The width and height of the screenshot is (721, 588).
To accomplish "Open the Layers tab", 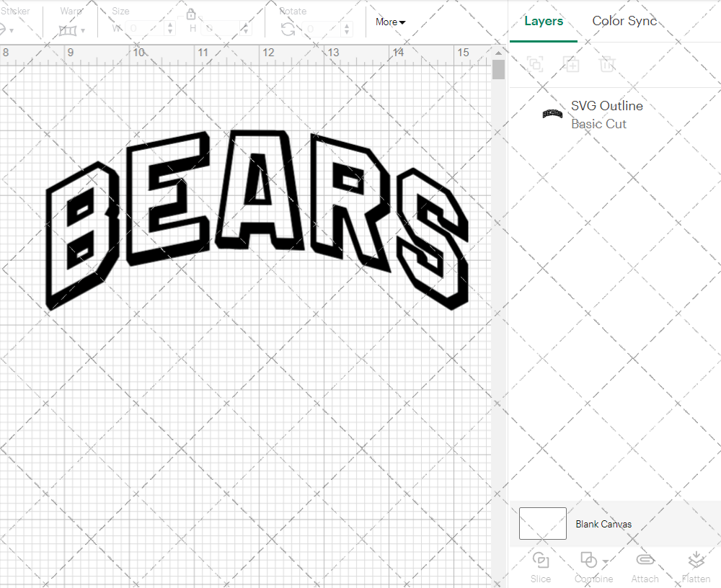I will [544, 21].
